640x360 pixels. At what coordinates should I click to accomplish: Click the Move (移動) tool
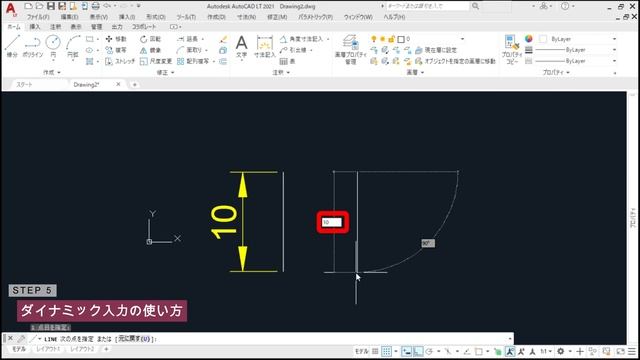(116, 39)
